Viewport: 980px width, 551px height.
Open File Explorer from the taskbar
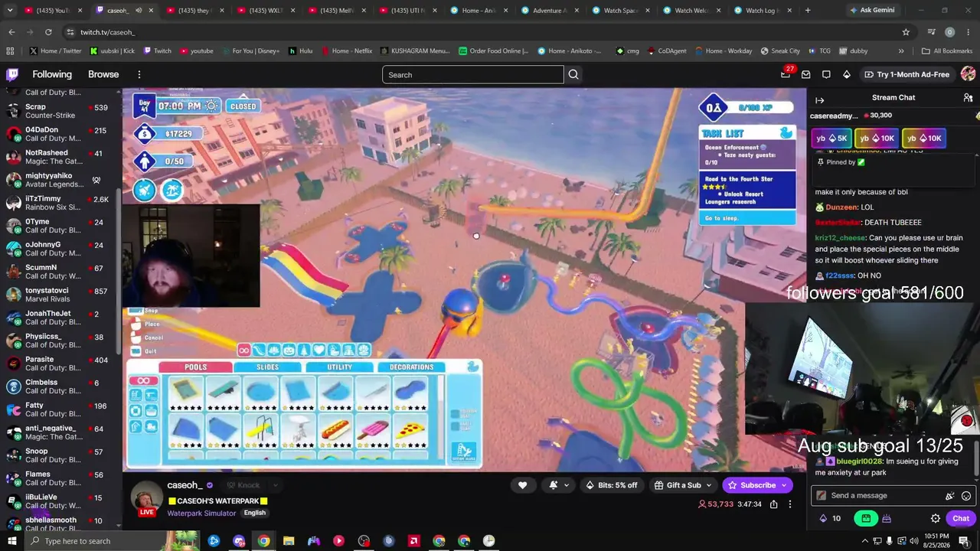(x=289, y=541)
